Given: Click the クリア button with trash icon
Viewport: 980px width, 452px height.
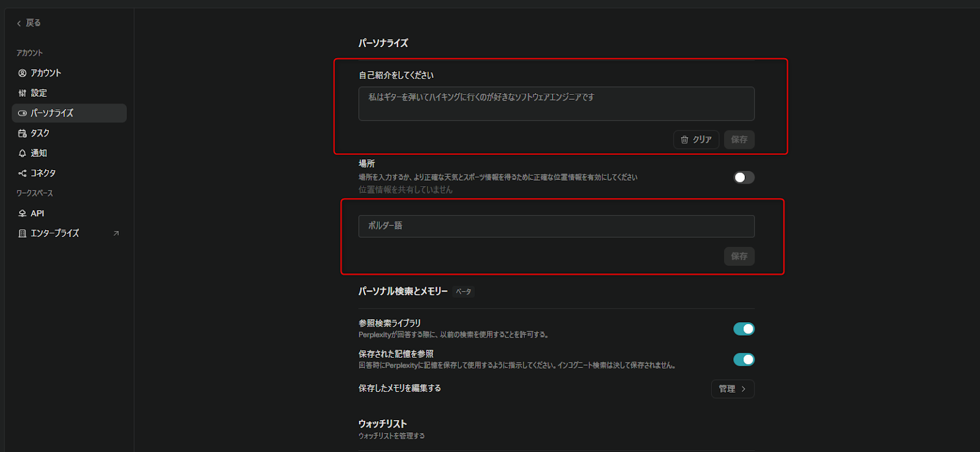Looking at the screenshot, I should click(x=696, y=140).
